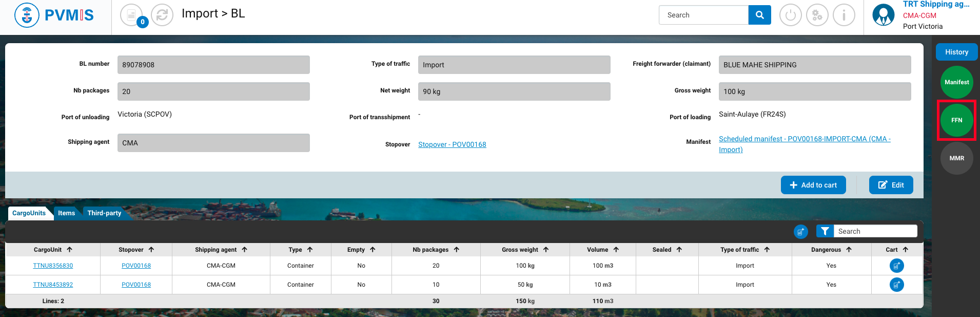Click the green FFN status circle
Viewport: 980px width, 317px height.
tap(956, 120)
